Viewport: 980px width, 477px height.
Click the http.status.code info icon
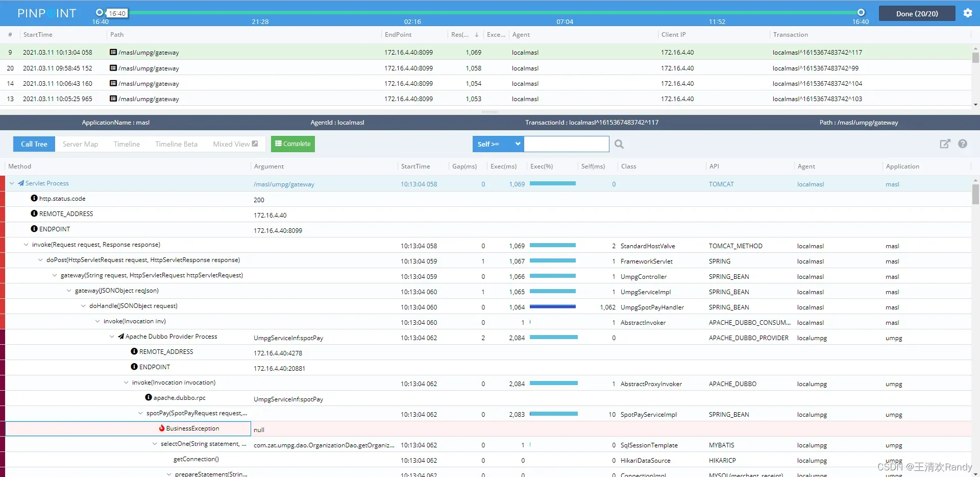[34, 198]
